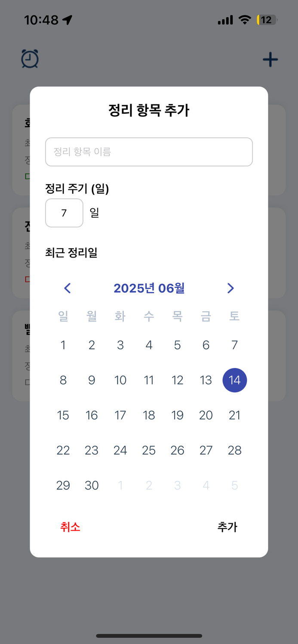
Task: Navigate backward using the left arrow
Action: [68, 289]
